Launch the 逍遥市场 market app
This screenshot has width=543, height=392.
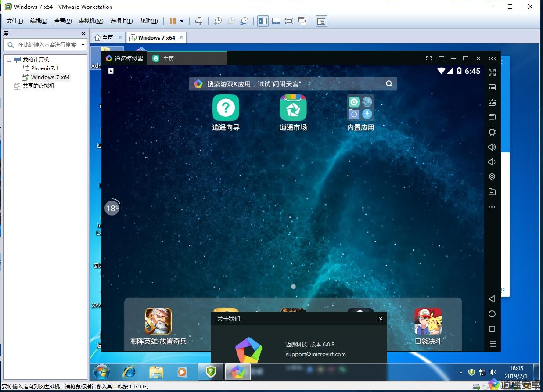point(293,108)
